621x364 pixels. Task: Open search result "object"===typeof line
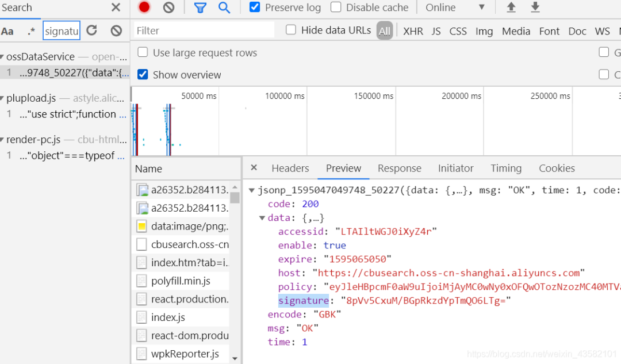pyautogui.click(x=65, y=156)
